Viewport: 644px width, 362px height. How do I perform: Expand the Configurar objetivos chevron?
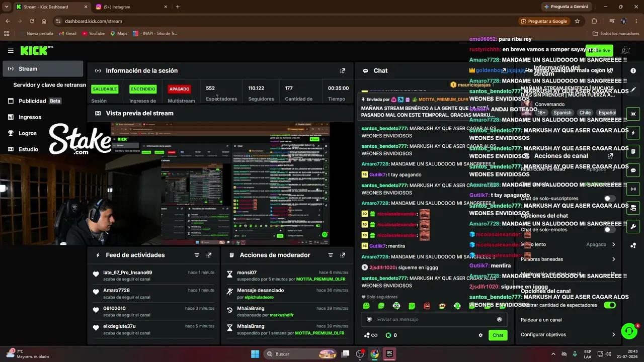tap(613, 335)
